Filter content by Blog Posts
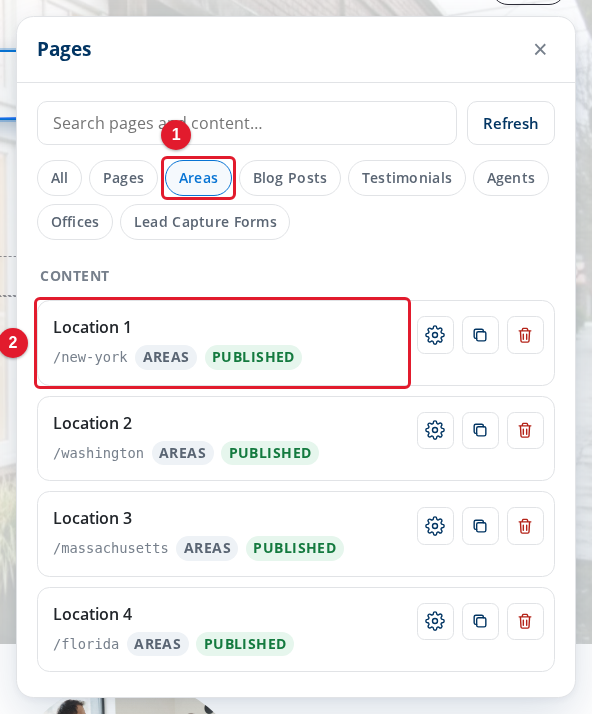Viewport: 592px width, 714px height. click(x=290, y=178)
